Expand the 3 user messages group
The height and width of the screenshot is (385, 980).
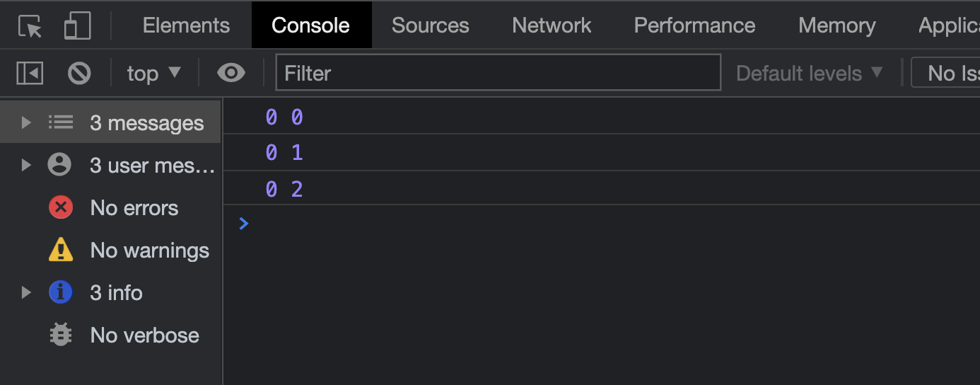point(26,166)
